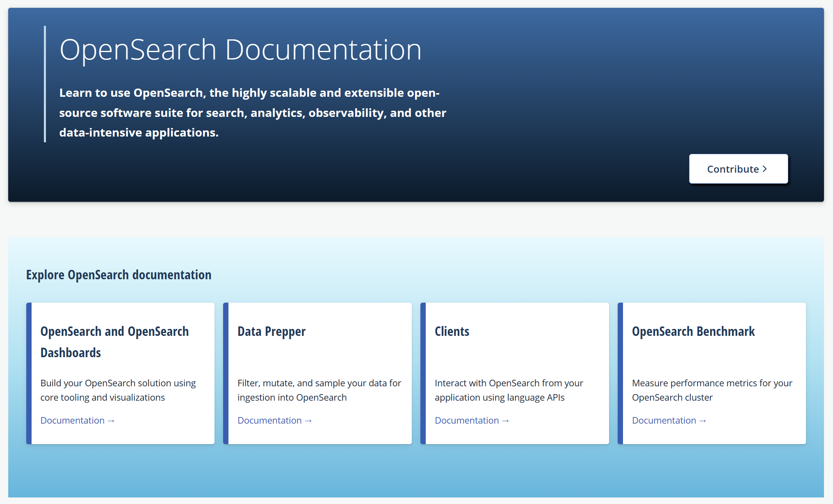833x504 pixels.
Task: Select the Data Prepper card
Action: coord(318,373)
